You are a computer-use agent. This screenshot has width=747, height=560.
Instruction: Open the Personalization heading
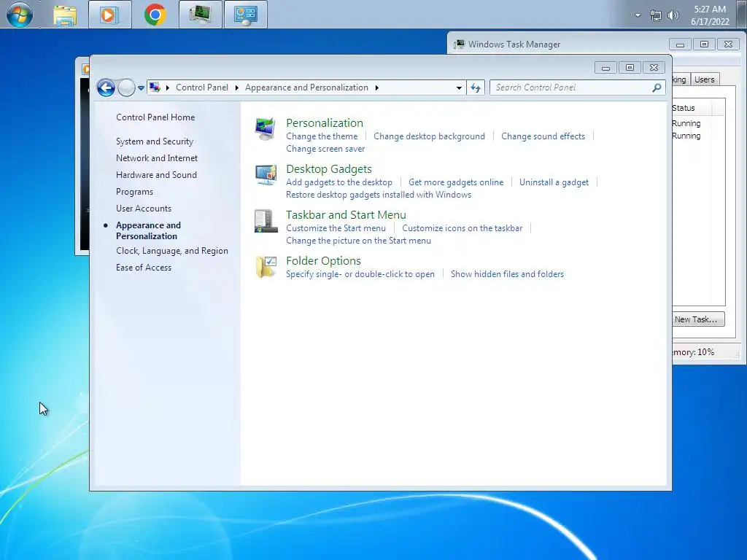pos(325,122)
